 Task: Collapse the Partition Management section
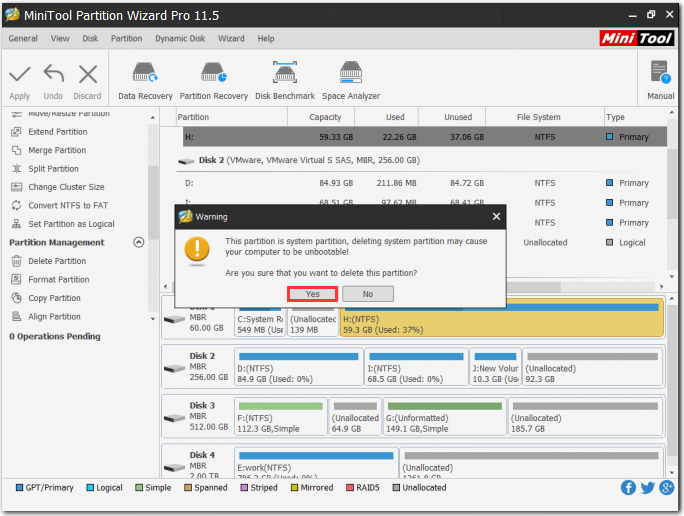point(139,243)
